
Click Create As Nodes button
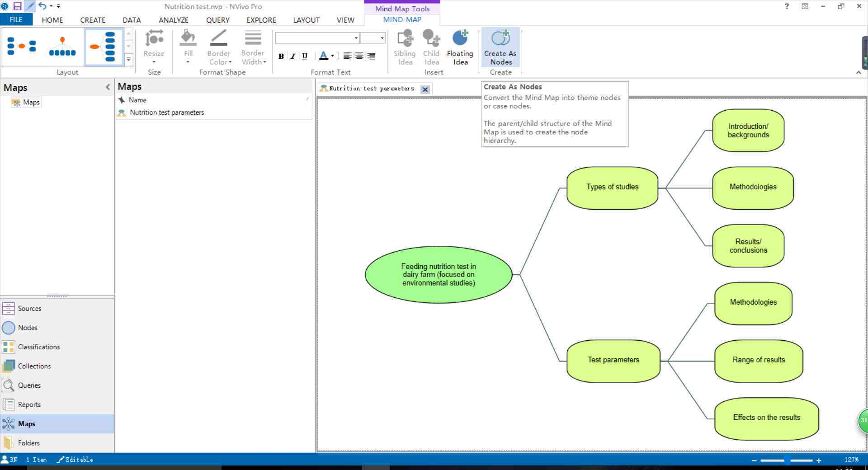click(500, 47)
